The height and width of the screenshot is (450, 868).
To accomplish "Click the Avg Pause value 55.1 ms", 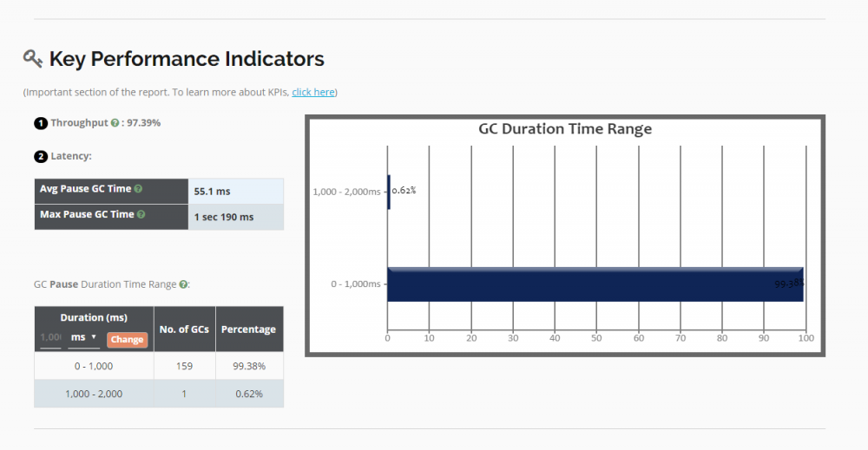I will (213, 191).
